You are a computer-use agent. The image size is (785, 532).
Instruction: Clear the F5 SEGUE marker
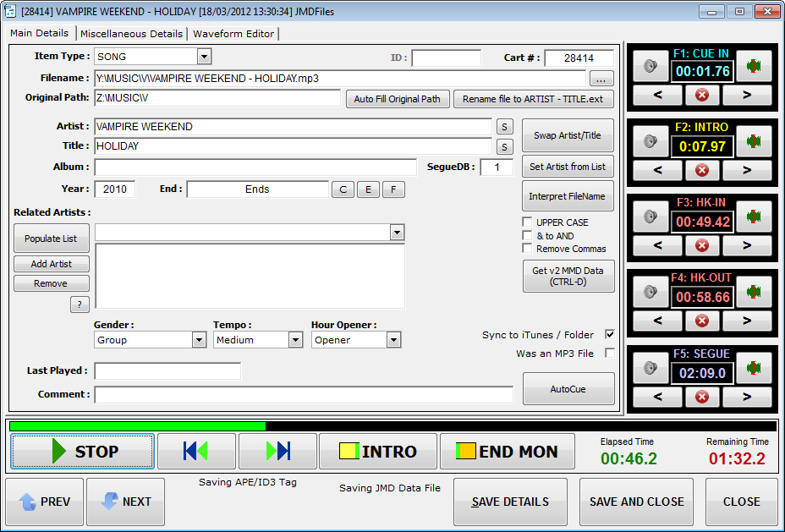(x=702, y=397)
